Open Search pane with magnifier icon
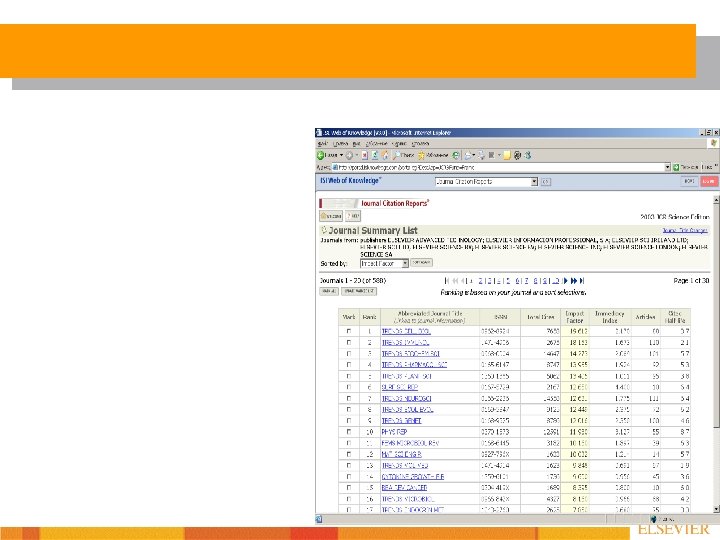This screenshot has height=540, width=720. coord(396,155)
